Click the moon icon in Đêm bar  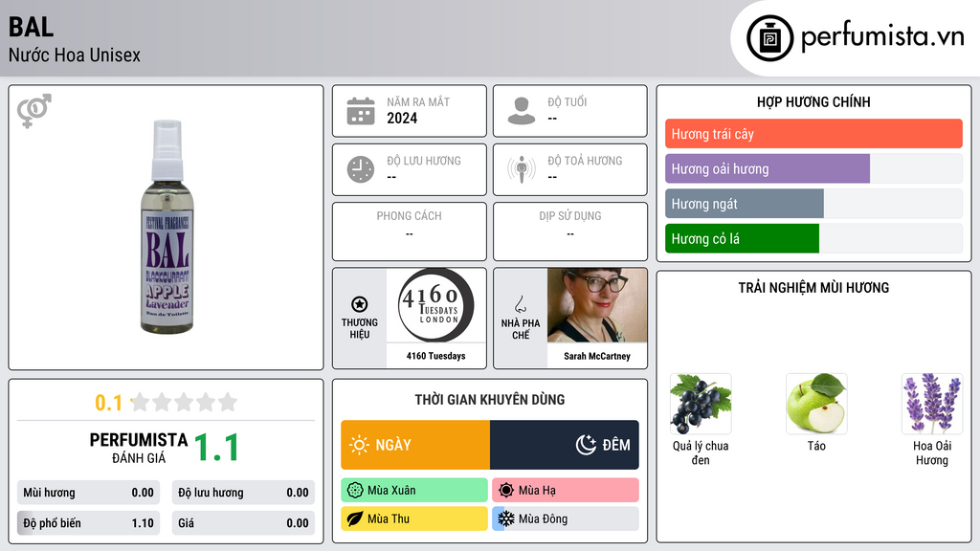pos(586,445)
